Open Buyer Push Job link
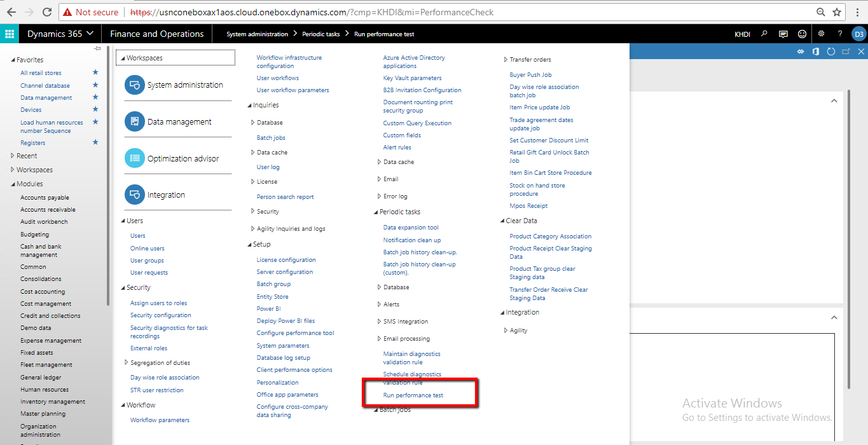Image resolution: width=868 pixels, height=445 pixels. coord(530,75)
